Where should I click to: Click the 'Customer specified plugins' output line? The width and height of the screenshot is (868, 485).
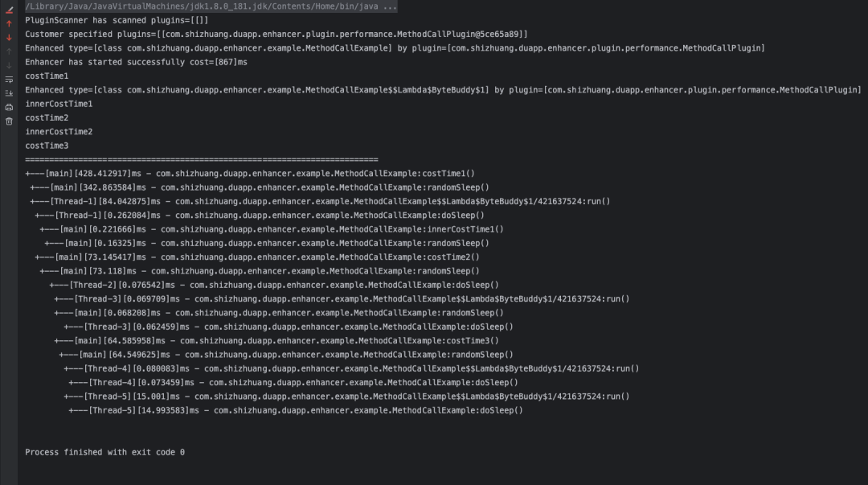pos(276,34)
